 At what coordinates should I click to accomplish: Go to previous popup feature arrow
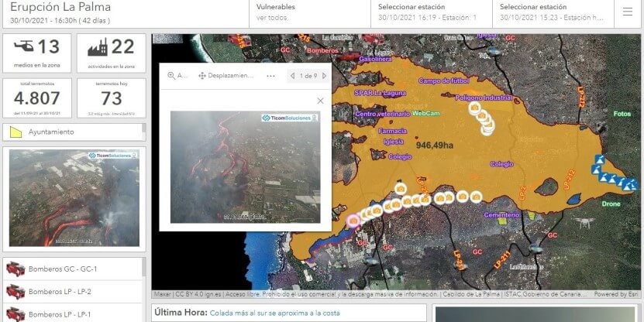[292, 76]
